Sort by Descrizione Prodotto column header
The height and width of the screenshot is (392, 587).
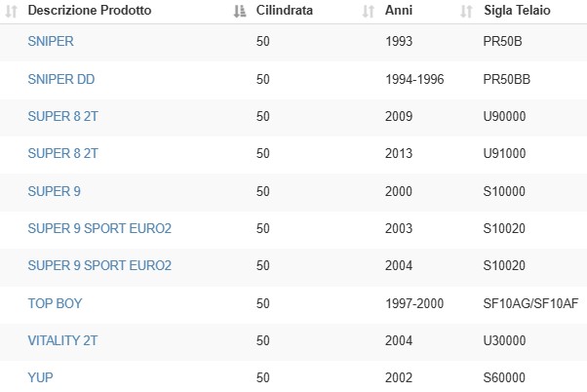tap(90, 10)
